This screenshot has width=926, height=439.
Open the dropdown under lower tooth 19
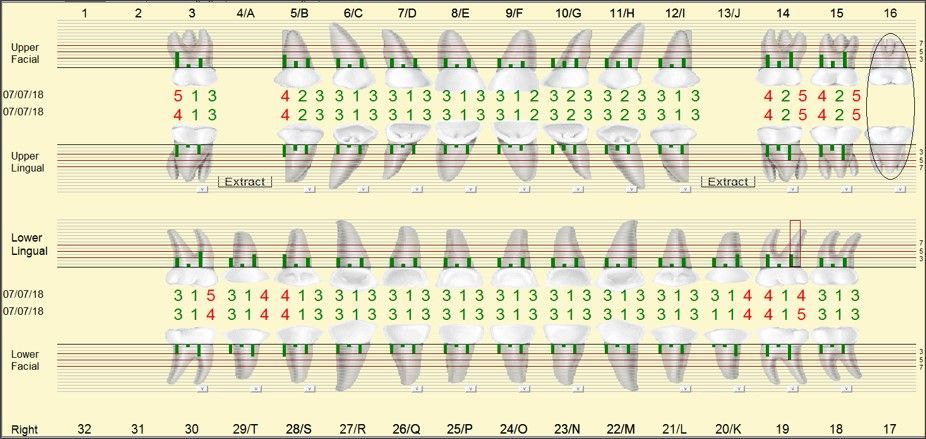click(x=794, y=389)
